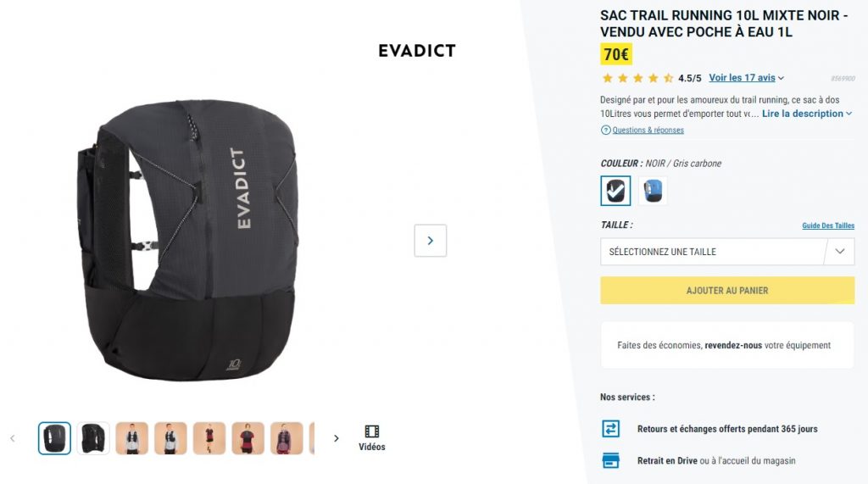Open the Sélectionnez une taille dropdown
868x484 pixels.
(x=727, y=252)
